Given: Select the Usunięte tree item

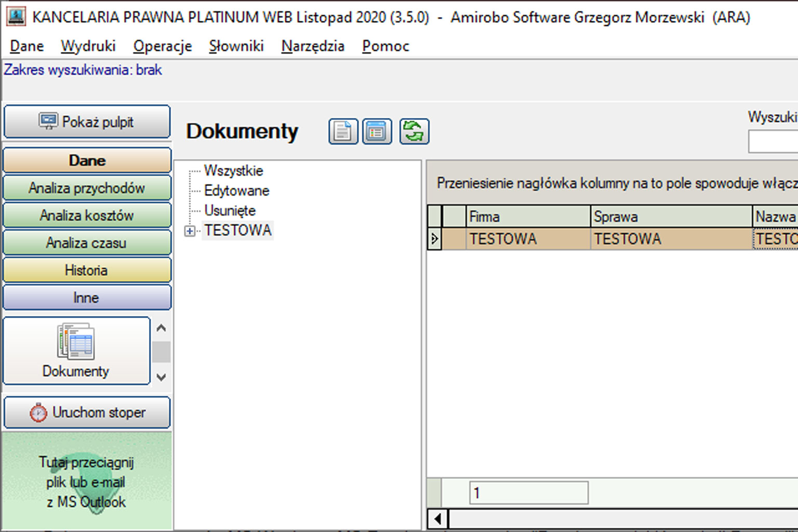Looking at the screenshot, I should (230, 210).
